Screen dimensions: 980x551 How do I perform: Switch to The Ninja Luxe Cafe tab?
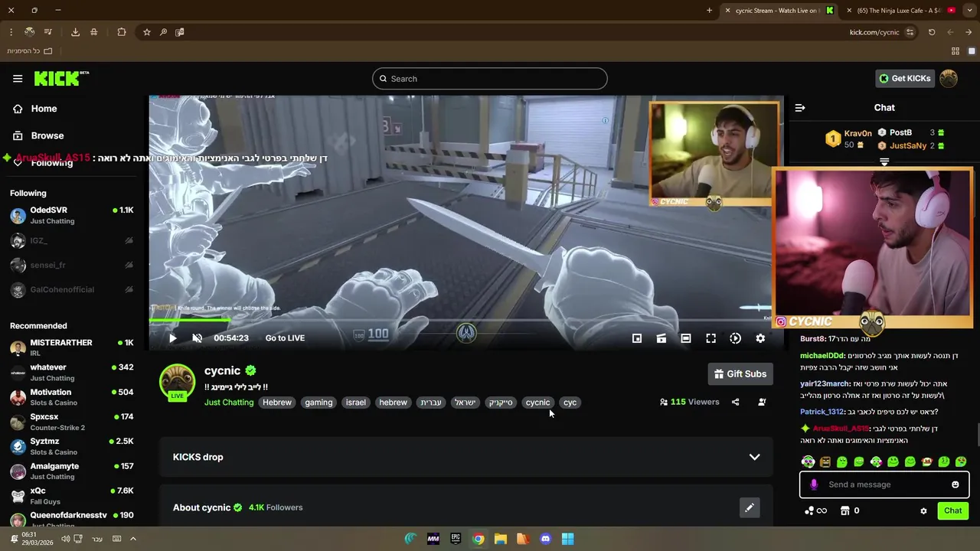[903, 11]
